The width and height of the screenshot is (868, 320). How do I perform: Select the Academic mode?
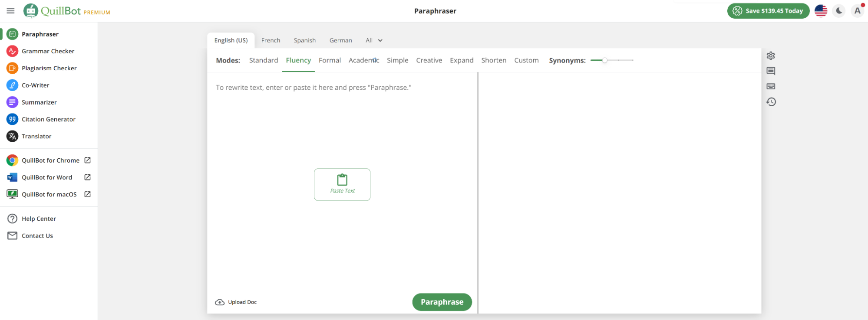[364, 60]
